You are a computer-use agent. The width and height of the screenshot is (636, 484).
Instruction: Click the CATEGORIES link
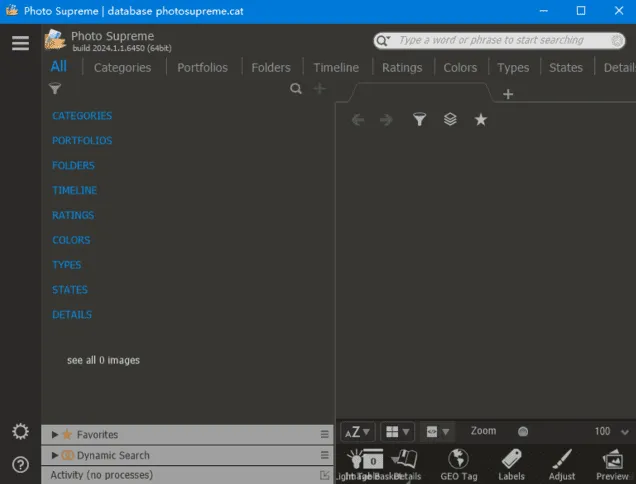[x=82, y=116]
